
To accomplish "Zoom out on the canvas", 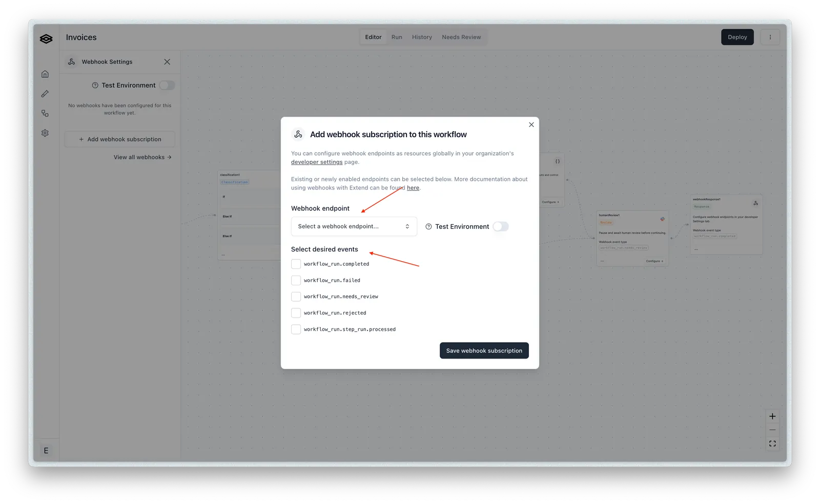I will tap(772, 430).
